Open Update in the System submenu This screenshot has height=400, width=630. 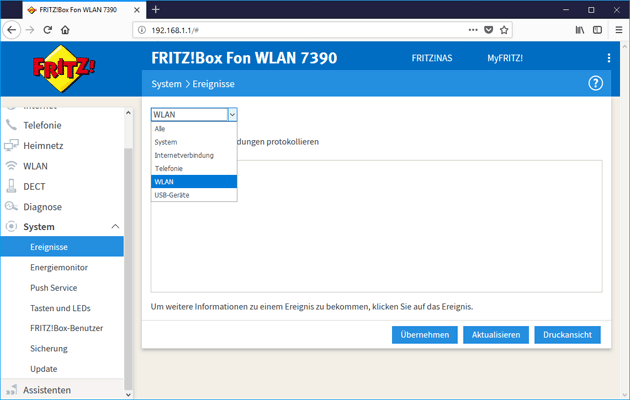tap(43, 369)
